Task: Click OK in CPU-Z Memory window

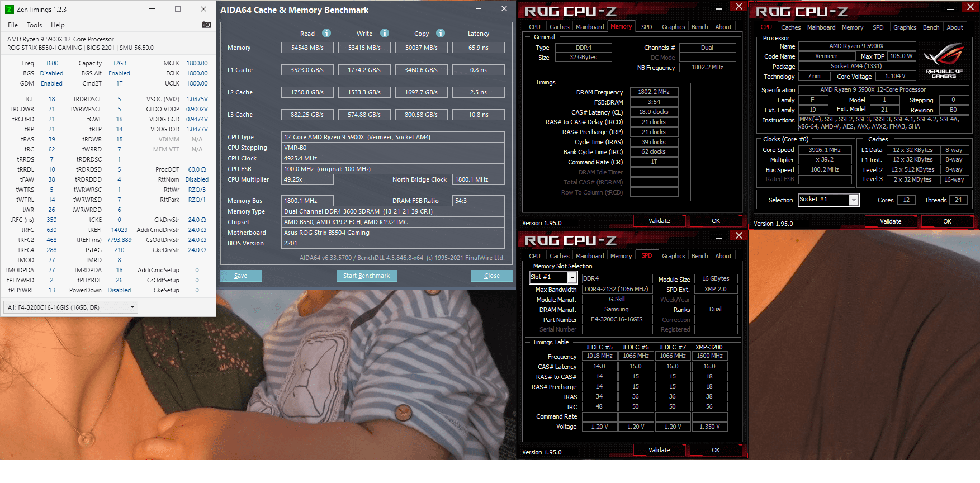Action: tap(716, 221)
